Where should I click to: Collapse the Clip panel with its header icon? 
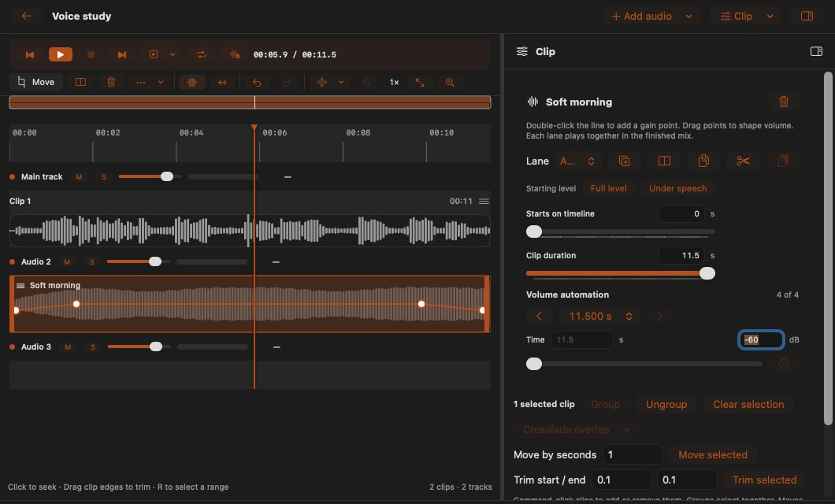(x=816, y=51)
